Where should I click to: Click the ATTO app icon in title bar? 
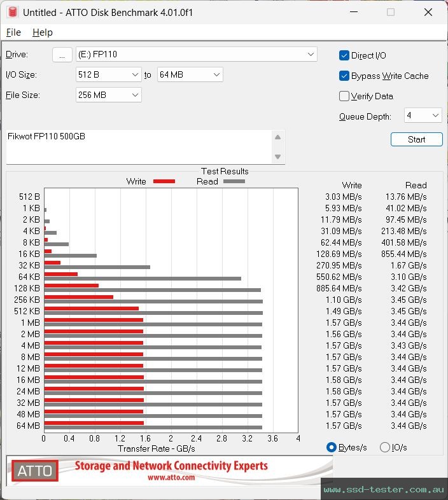pos(13,12)
